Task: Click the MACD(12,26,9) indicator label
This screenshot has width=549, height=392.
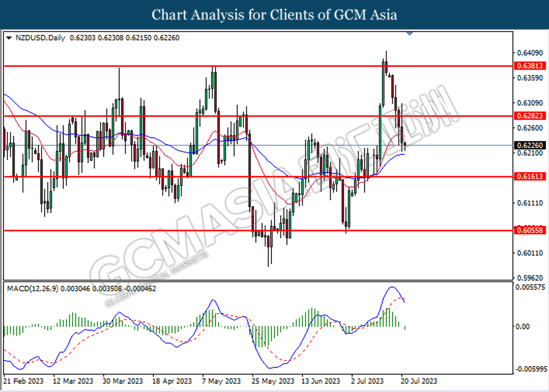Action: pyautogui.click(x=33, y=289)
